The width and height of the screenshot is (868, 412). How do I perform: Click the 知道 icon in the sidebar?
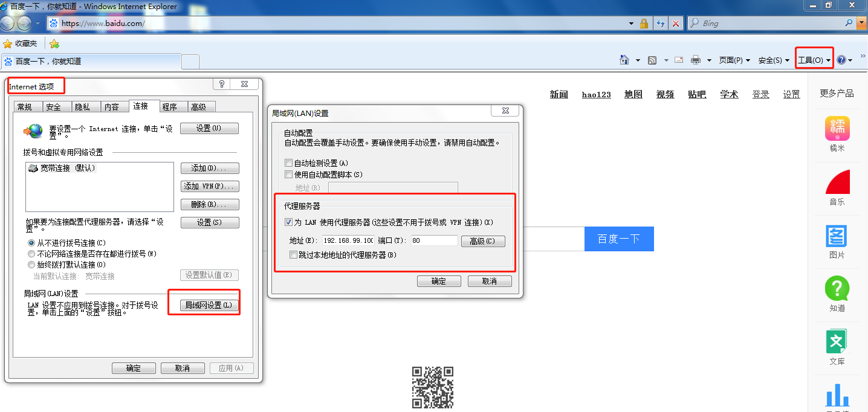pos(837,290)
